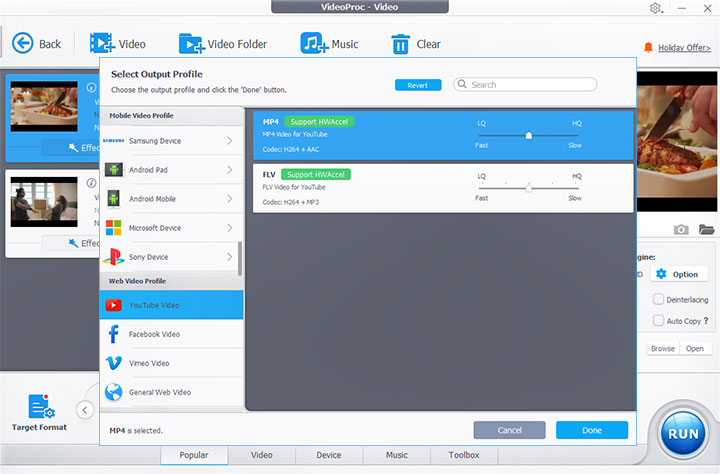
Task: Click the Samsung Device logo icon
Action: 113,141
